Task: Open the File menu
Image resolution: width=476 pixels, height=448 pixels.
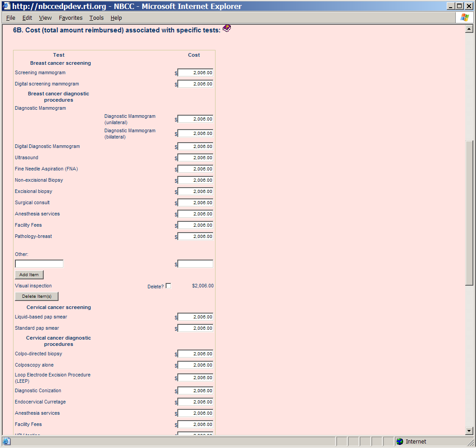Action: [x=11, y=18]
